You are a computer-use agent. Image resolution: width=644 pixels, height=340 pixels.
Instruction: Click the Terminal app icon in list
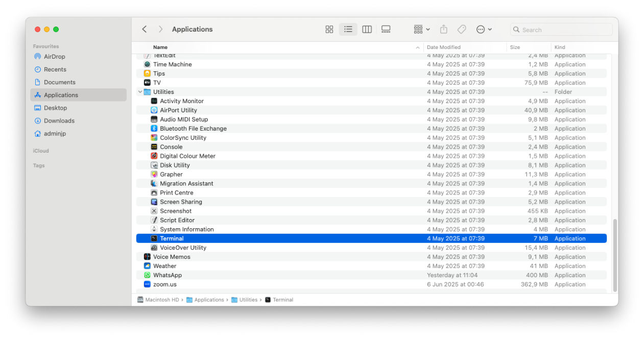coord(154,238)
